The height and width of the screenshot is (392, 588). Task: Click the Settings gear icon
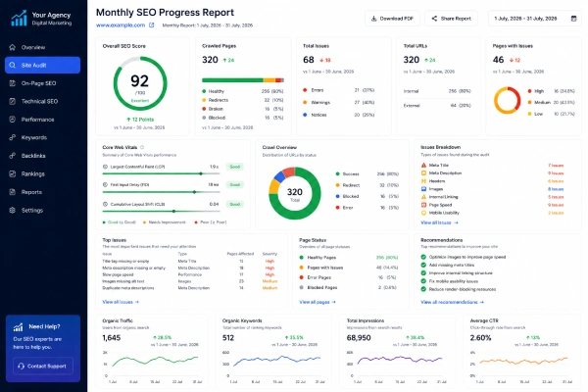coord(13,210)
